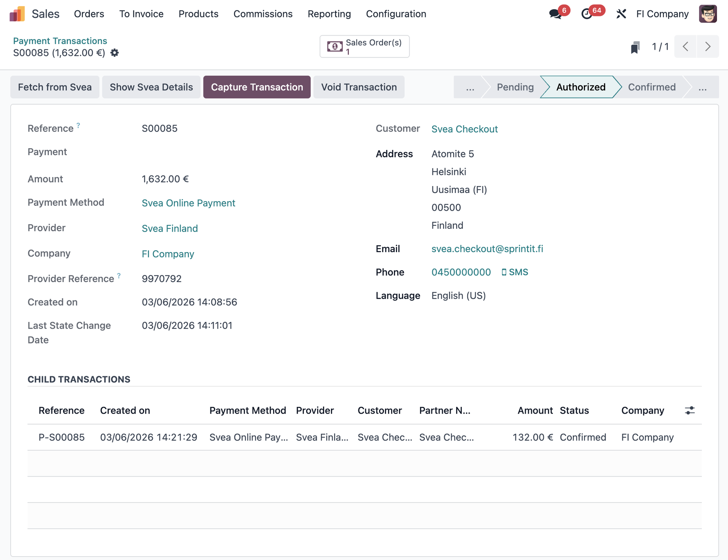The image size is (728, 560).
Task: Sort child transactions by Created on column
Action: point(125,411)
